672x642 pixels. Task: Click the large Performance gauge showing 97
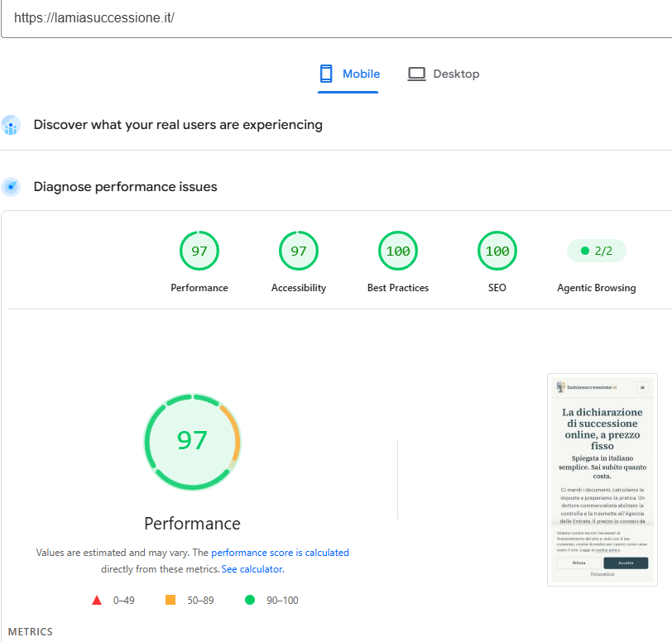pos(193,442)
